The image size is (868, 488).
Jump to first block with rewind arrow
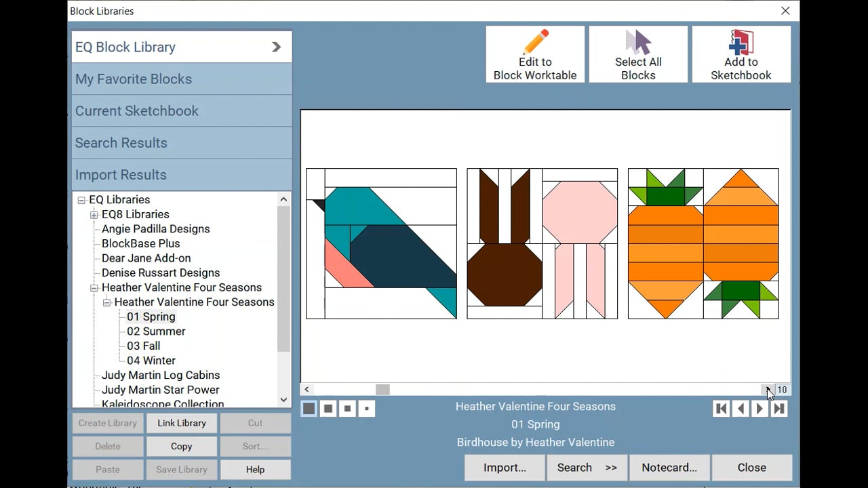pyautogui.click(x=722, y=409)
